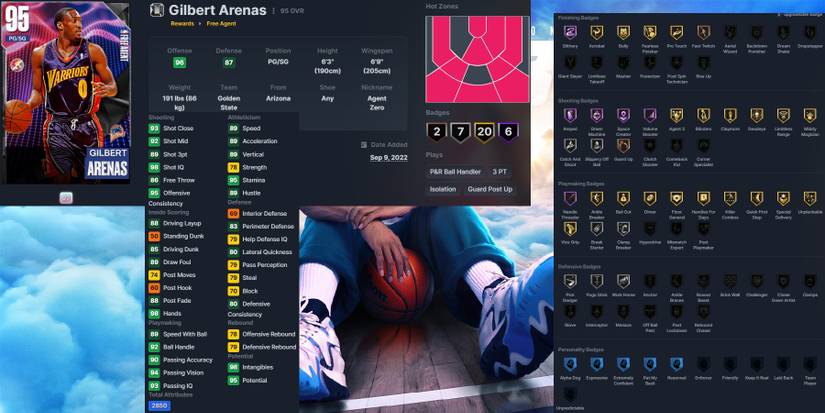Select the Isolation play tag

443,188
